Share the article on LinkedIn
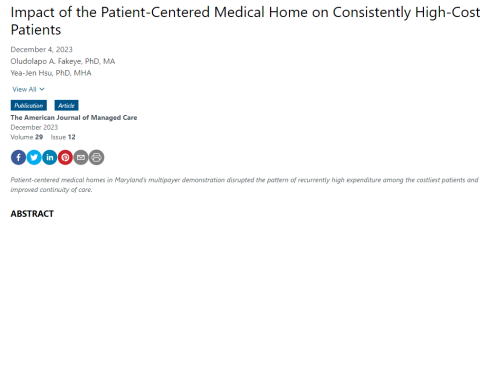Viewport: 480px width, 380px height. 50,157
